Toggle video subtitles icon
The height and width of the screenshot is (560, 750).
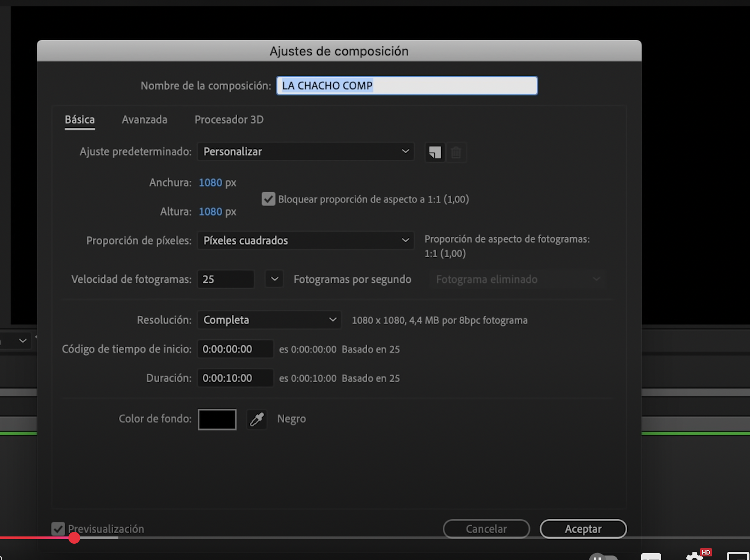[651, 557]
